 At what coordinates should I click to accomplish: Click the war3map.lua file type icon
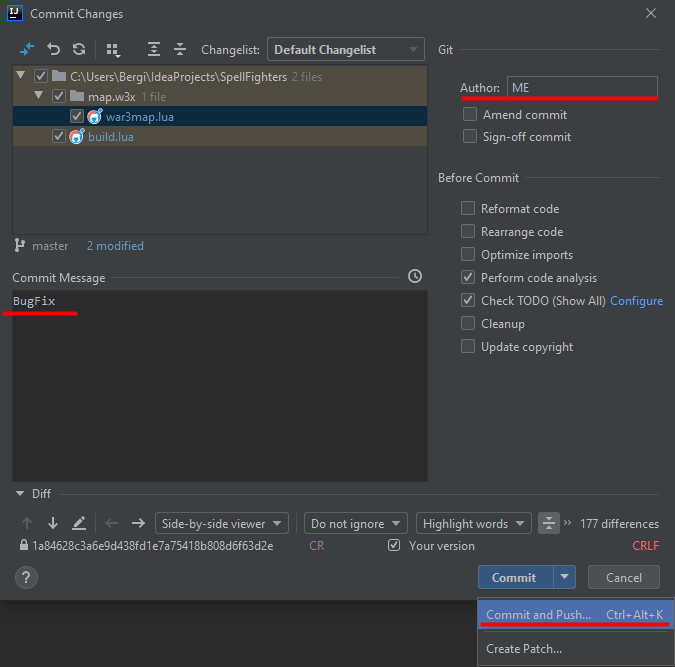point(95,116)
